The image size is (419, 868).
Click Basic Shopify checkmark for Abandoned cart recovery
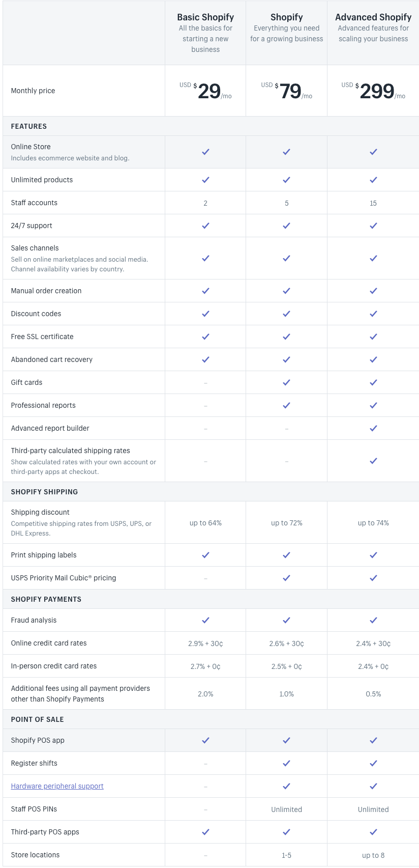[205, 359]
